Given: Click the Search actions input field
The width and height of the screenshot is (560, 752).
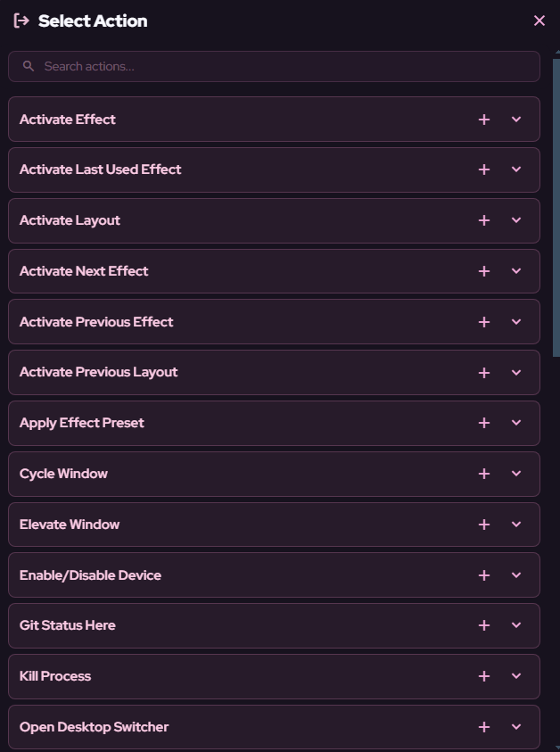Looking at the screenshot, I should pos(275,66).
